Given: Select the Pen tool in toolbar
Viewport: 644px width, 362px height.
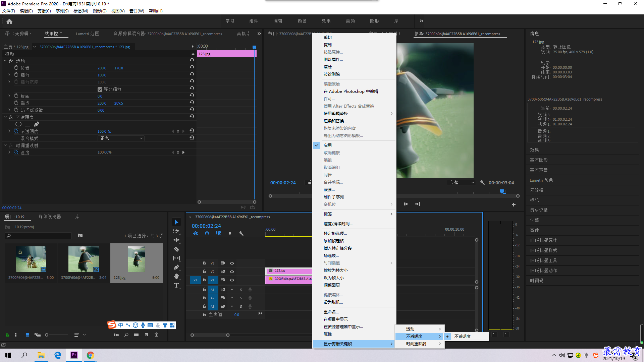Looking at the screenshot, I should [x=176, y=267].
